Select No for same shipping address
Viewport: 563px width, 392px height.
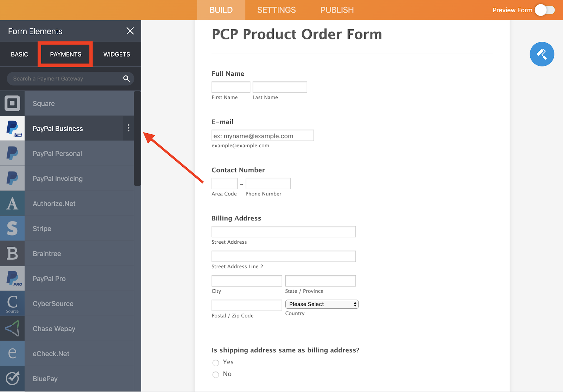216,375
